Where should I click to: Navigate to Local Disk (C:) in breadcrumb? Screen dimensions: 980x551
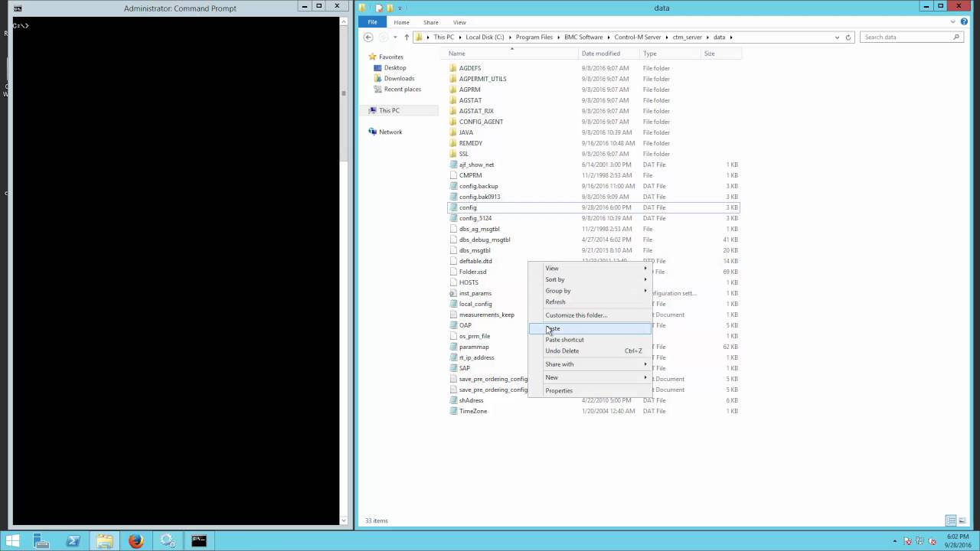tap(485, 37)
